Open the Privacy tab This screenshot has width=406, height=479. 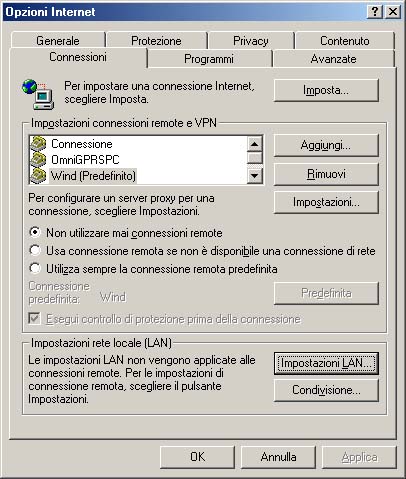pos(251,41)
